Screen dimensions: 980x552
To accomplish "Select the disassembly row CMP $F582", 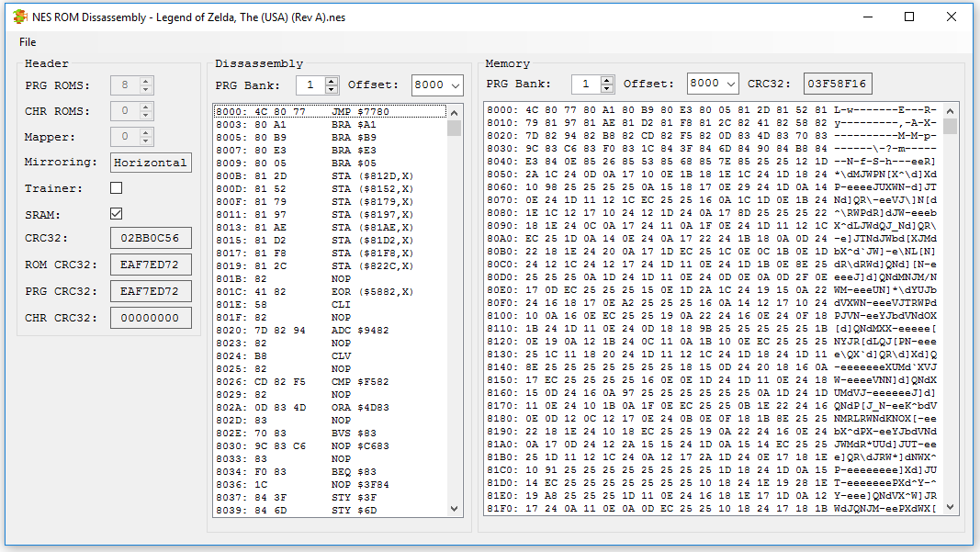I will (x=330, y=381).
